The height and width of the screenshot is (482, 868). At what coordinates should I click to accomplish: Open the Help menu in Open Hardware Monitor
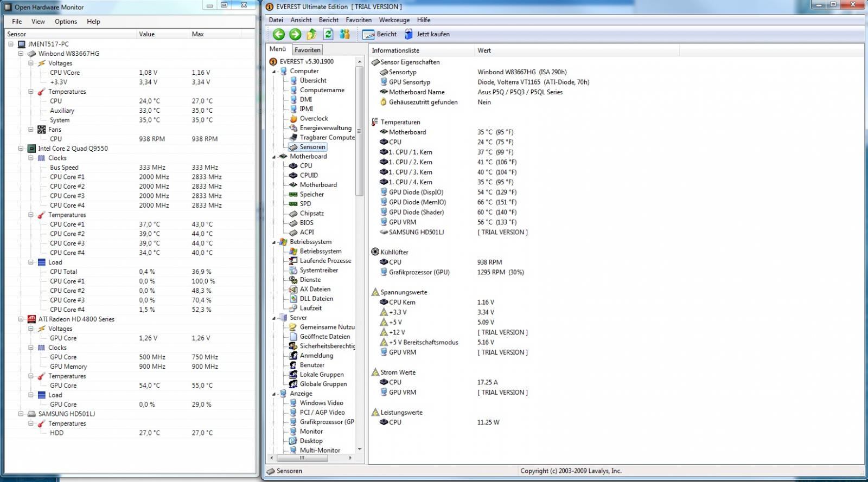(x=93, y=22)
